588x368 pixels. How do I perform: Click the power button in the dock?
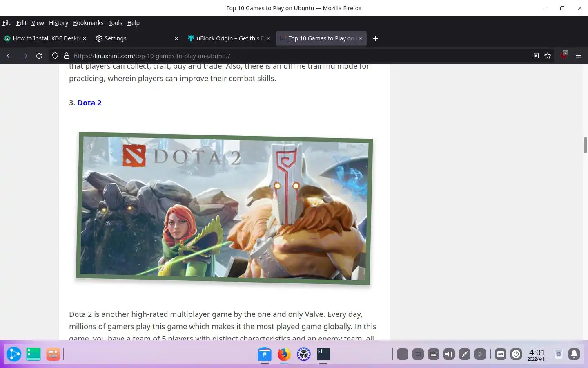[x=516, y=354]
